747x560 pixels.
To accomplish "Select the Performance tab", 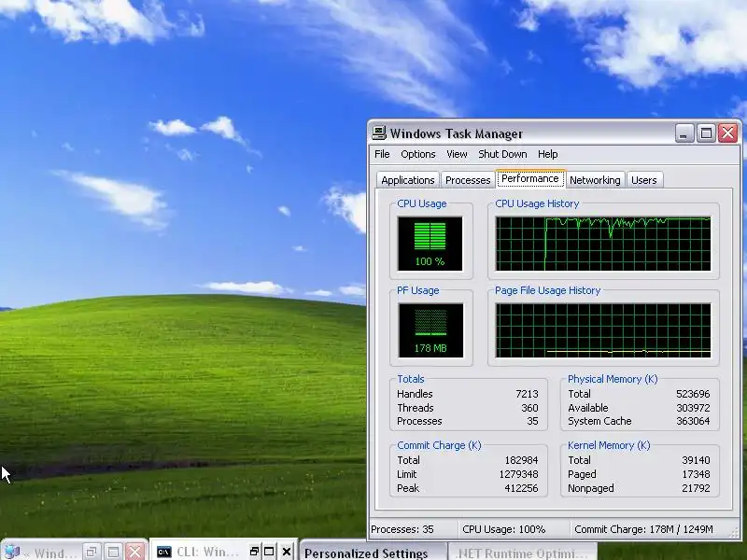I will coord(529,178).
